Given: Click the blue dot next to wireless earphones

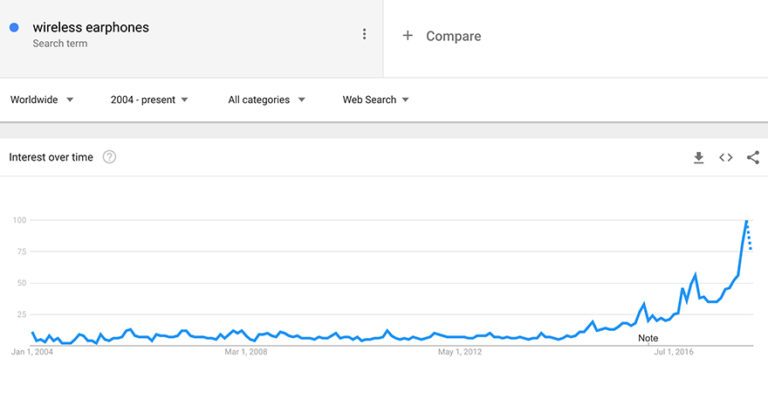Looking at the screenshot, I should pyautogui.click(x=14, y=27).
